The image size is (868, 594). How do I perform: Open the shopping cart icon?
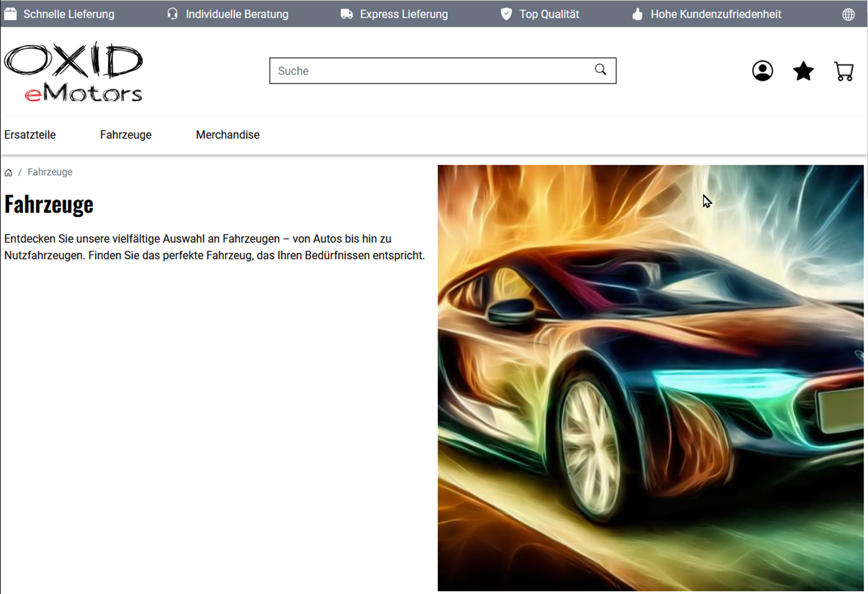pos(844,71)
